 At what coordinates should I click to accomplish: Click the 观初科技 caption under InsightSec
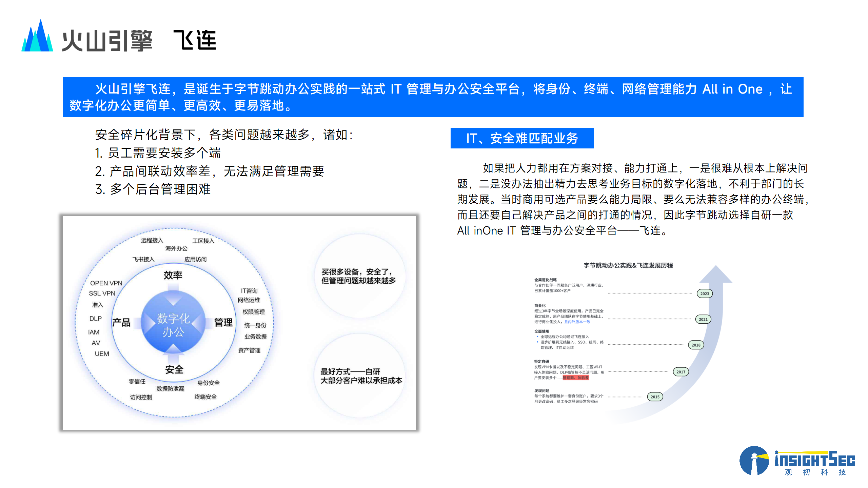(x=815, y=472)
